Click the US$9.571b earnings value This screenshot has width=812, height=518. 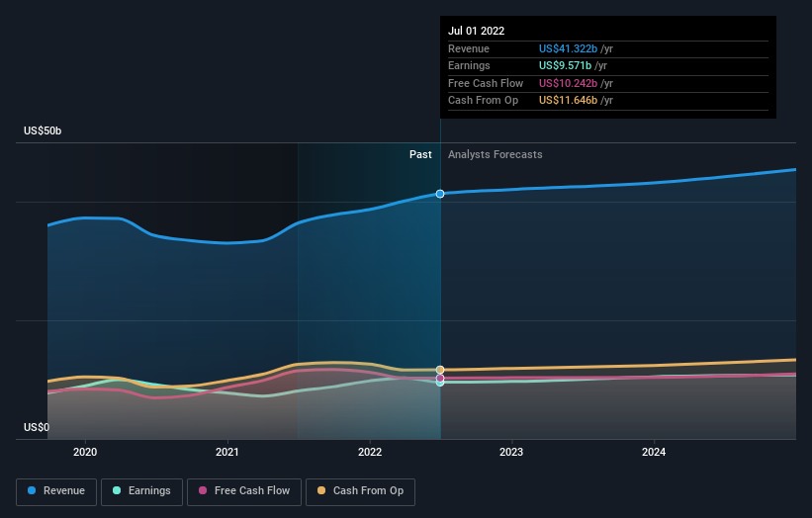(565, 65)
